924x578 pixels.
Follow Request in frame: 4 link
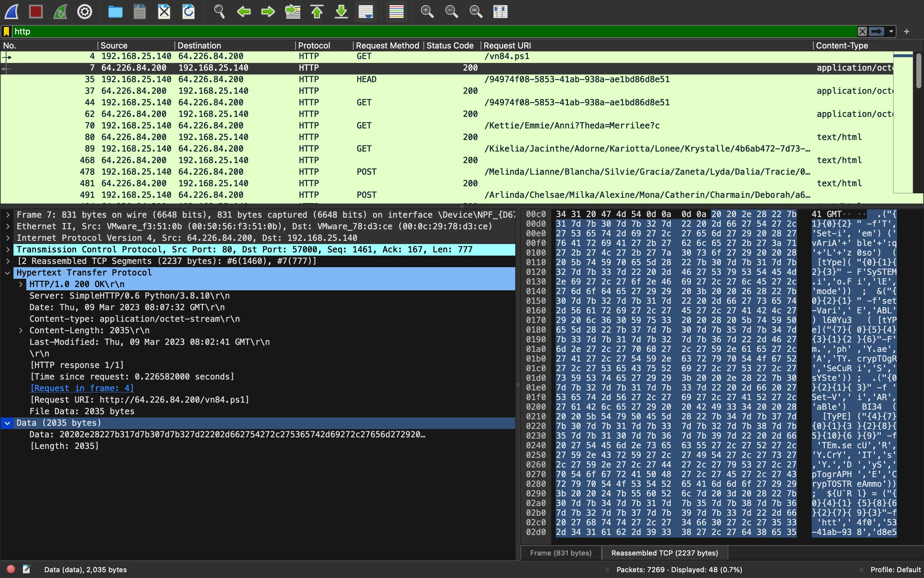click(82, 389)
